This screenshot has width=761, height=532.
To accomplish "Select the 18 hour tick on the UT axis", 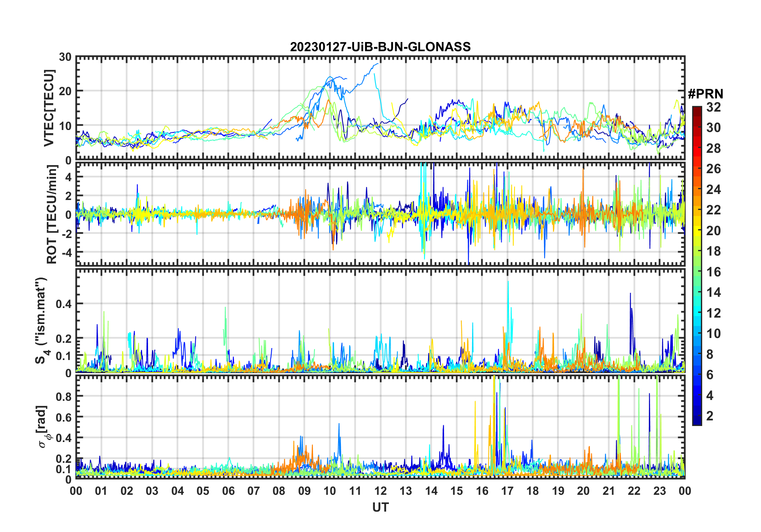I will pyautogui.click(x=533, y=491).
